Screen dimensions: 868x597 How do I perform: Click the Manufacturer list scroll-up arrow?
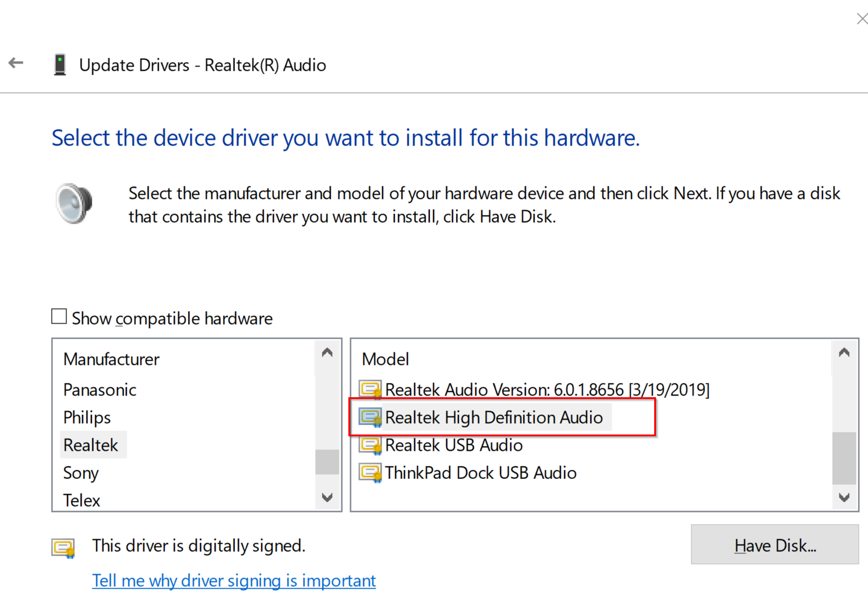click(x=327, y=352)
